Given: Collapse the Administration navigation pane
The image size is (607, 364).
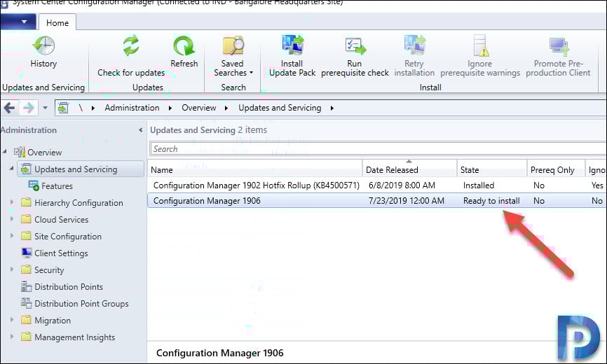Looking at the screenshot, I should 140,130.
